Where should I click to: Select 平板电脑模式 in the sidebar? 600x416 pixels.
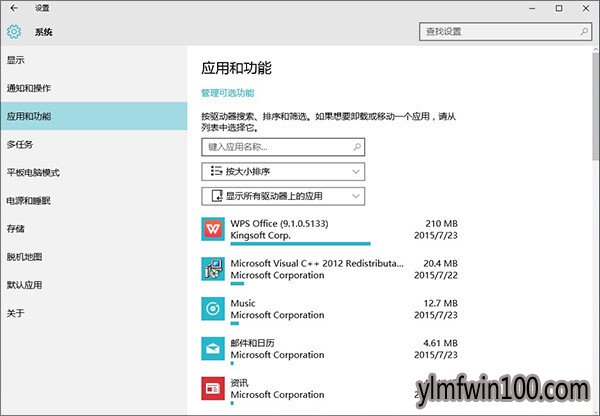pos(94,173)
